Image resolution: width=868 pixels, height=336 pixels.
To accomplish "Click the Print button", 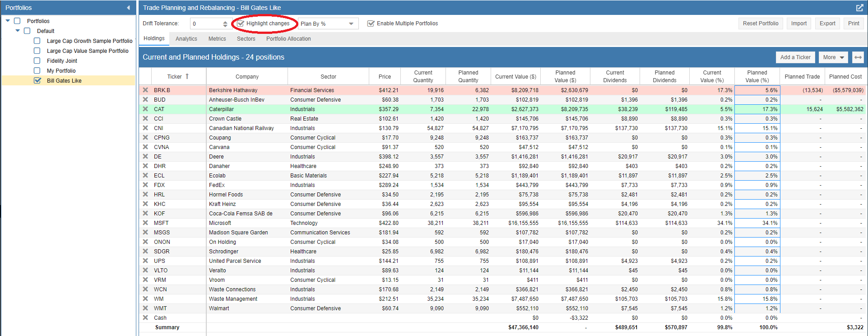I will [x=854, y=23].
